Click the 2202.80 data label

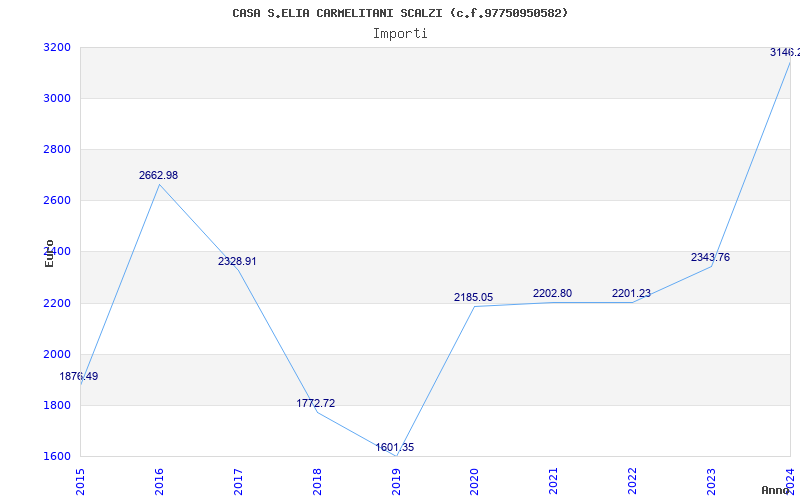coord(553,294)
